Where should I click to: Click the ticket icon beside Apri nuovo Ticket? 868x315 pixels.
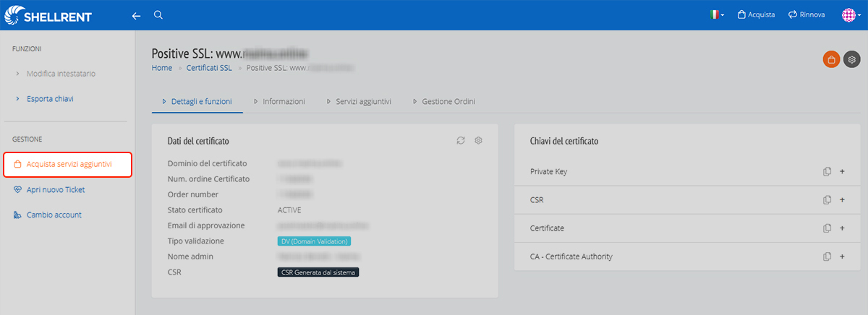point(18,190)
